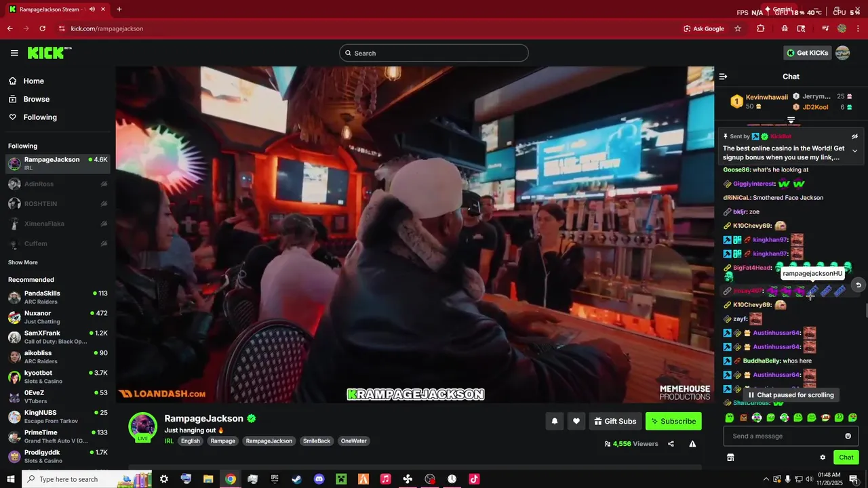The width and height of the screenshot is (868, 488).
Task: Open emoji picker in message box
Action: (848, 436)
